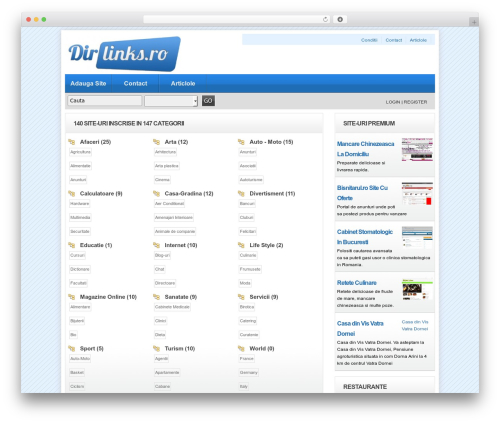Open the Turism (10) category
This screenshot has width=500, height=423.
tap(180, 349)
